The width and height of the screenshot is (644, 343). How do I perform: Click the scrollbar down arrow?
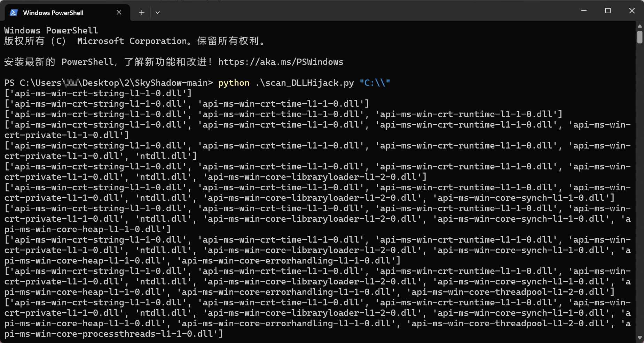click(x=639, y=338)
